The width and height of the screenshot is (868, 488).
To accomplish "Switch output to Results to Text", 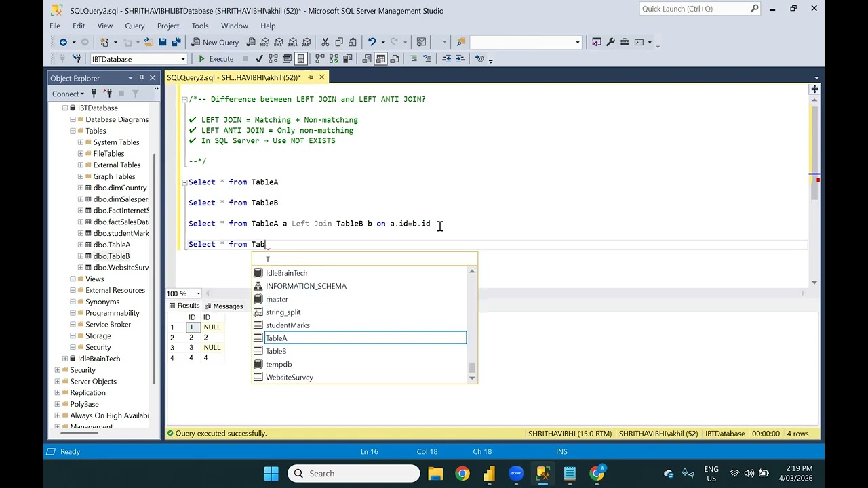I will (367, 59).
